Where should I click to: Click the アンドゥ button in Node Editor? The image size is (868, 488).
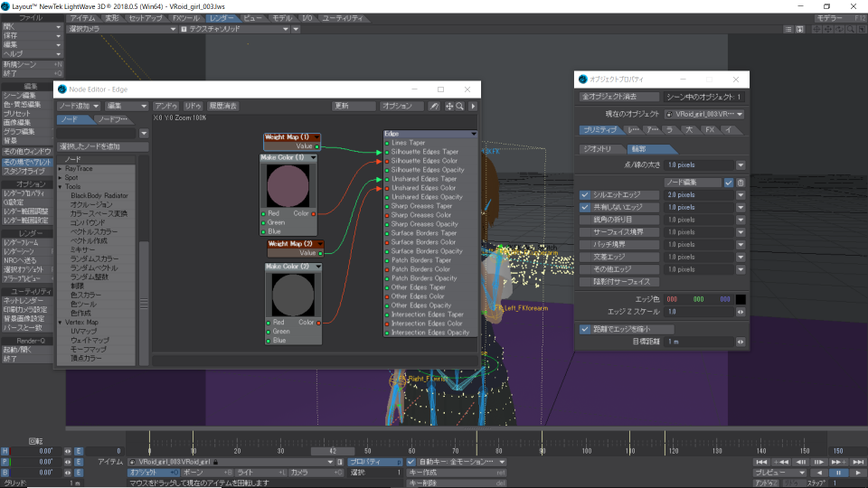click(x=165, y=107)
